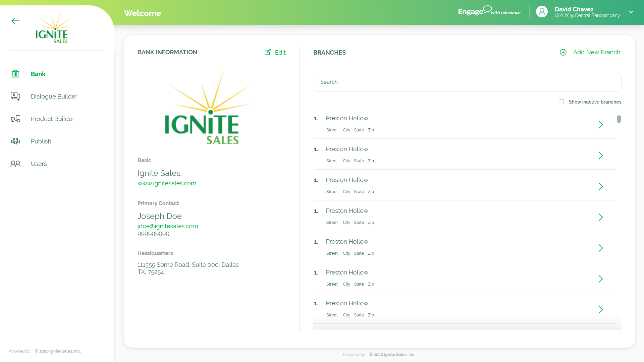Expand the last visible branch chevron
Screen dimensions: 644x362
click(x=601, y=310)
